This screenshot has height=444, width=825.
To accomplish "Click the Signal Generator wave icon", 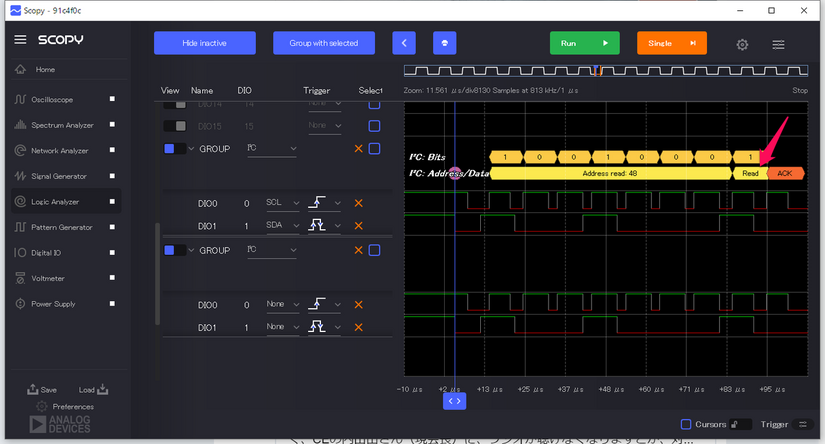I will 20,176.
